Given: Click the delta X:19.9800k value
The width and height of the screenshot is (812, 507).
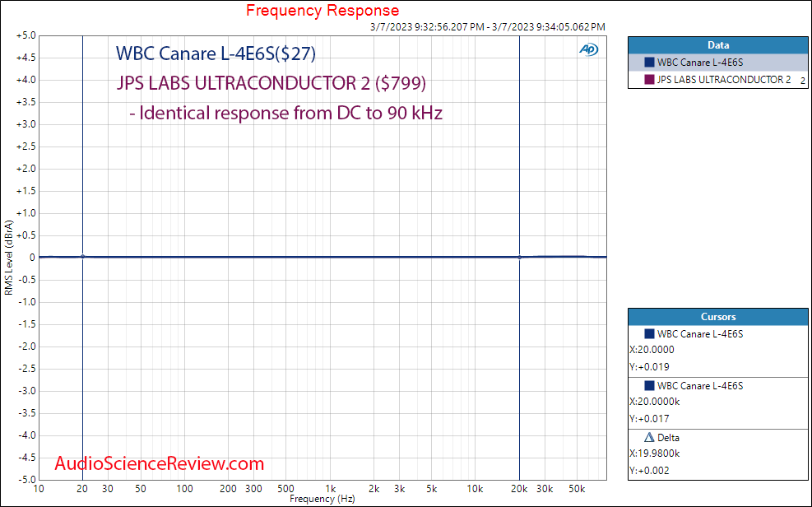Looking at the screenshot, I should [655, 454].
